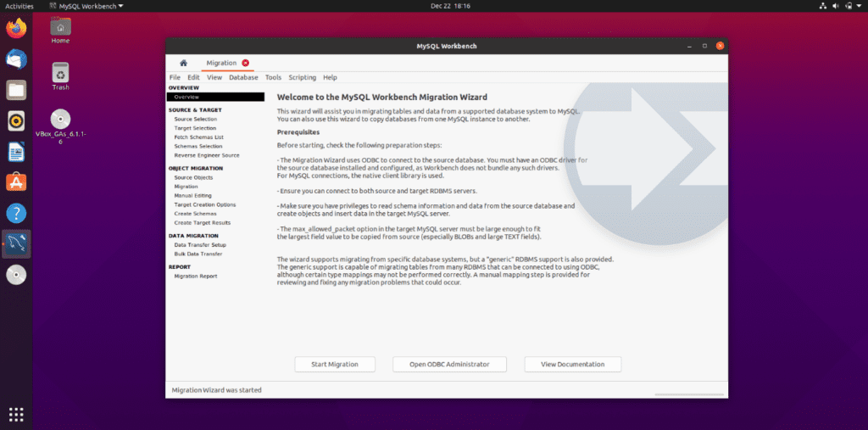Select the Reverse Engineer Source step
The height and width of the screenshot is (430, 868).
click(x=207, y=155)
